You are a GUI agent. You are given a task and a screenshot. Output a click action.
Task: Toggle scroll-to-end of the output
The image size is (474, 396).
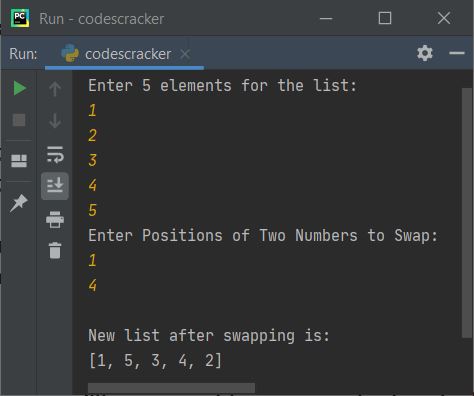(x=55, y=186)
